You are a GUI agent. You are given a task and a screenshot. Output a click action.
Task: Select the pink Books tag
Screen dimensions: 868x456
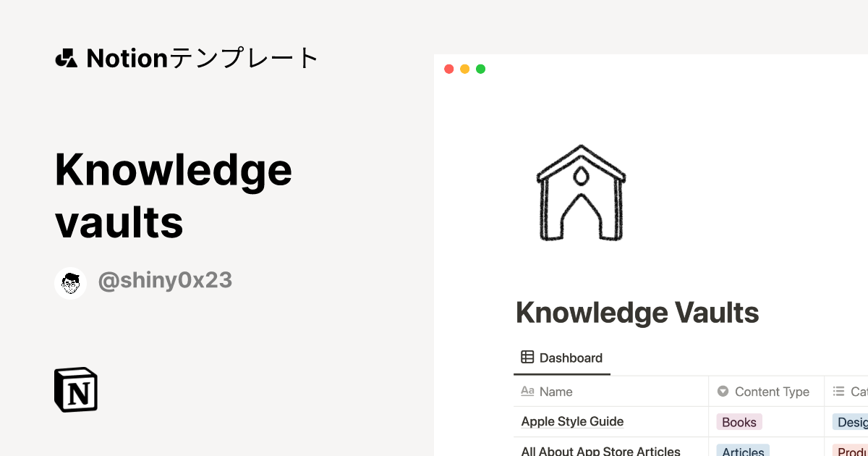coord(739,421)
